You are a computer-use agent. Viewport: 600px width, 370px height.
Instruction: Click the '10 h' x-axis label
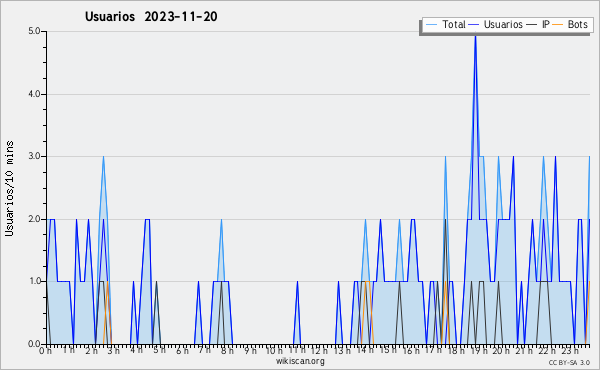(274, 351)
